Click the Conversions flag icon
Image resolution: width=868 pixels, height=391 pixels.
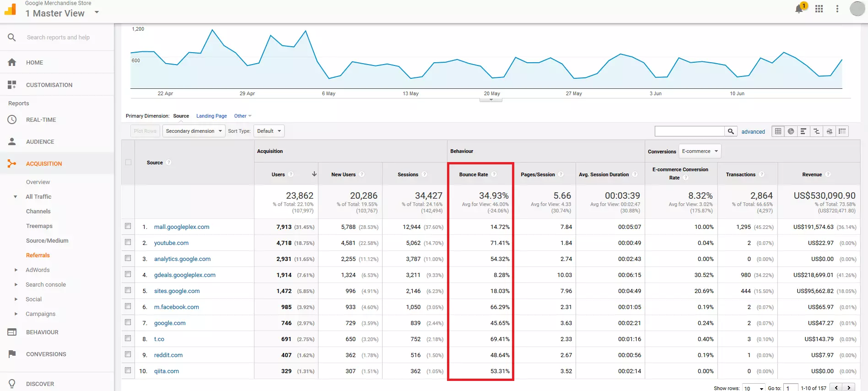coord(12,354)
